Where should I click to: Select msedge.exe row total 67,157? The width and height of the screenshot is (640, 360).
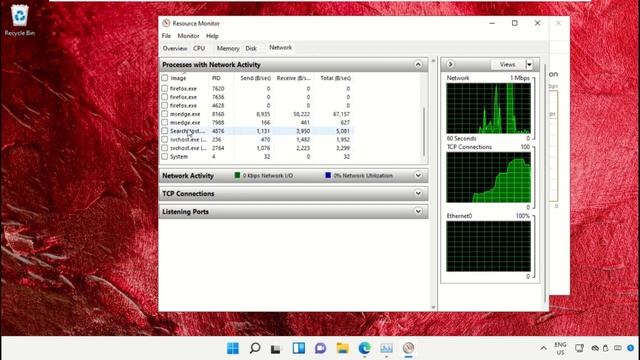pyautogui.click(x=341, y=114)
